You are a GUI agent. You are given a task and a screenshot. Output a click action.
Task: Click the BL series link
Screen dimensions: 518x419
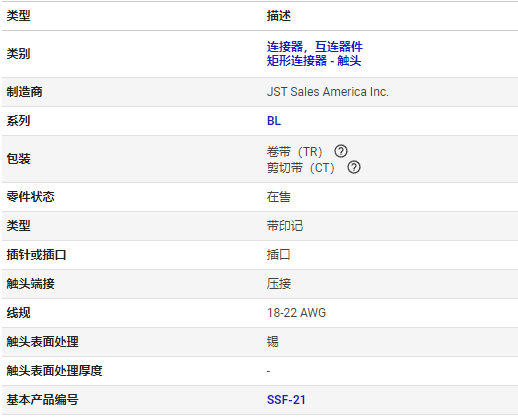[x=274, y=121]
